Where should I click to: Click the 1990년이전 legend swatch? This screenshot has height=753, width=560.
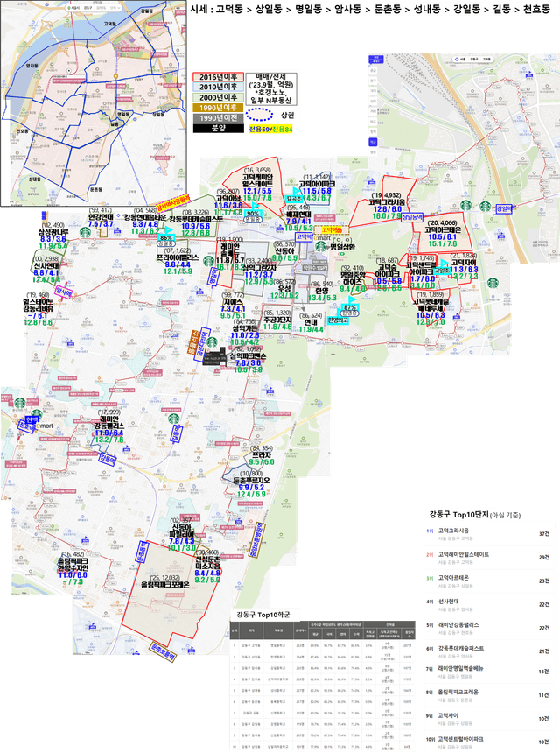[219, 118]
